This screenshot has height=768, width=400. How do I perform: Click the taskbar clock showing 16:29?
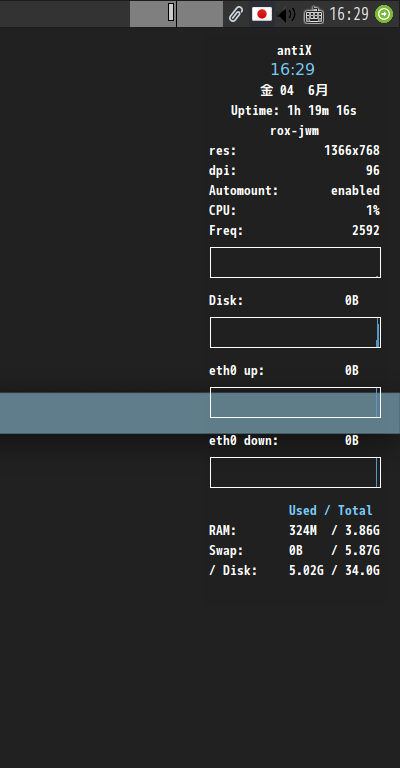coord(349,14)
